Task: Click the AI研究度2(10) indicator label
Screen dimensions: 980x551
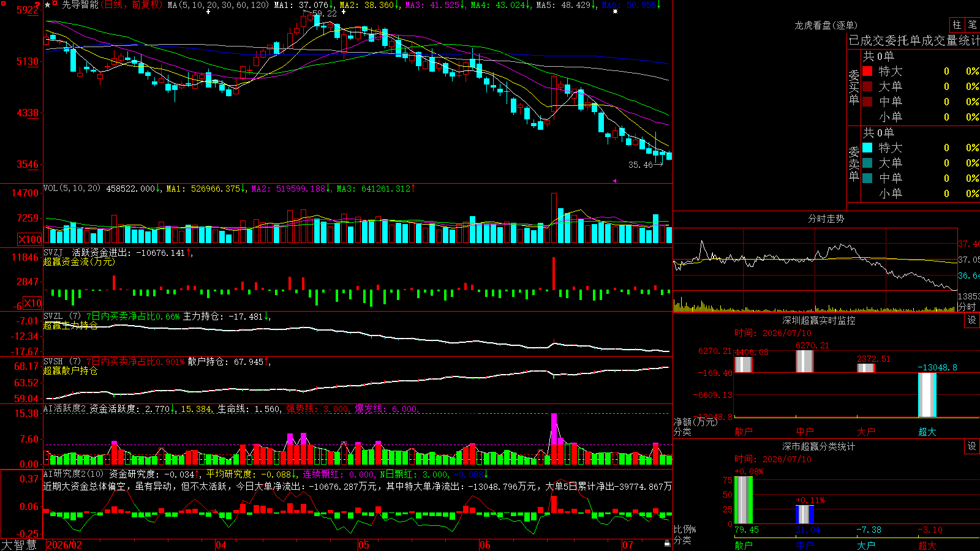Action: point(73,474)
